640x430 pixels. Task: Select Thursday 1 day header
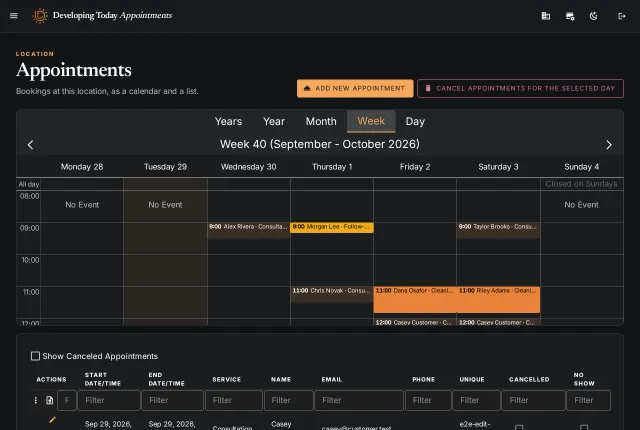click(332, 167)
